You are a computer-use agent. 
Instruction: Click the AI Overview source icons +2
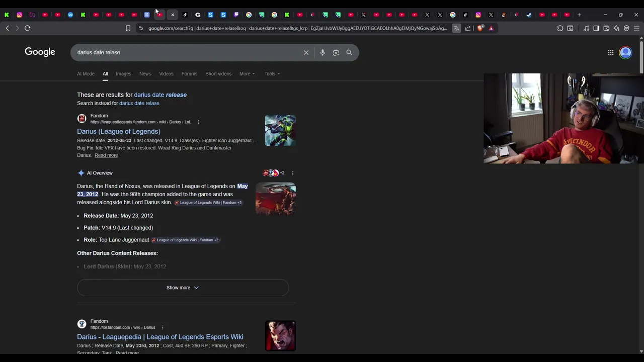(274, 173)
